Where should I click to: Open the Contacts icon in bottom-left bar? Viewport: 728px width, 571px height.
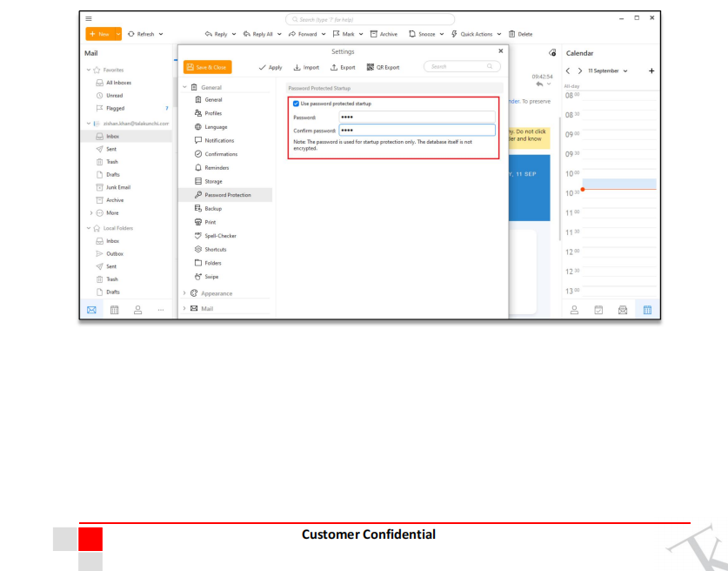[136, 308]
